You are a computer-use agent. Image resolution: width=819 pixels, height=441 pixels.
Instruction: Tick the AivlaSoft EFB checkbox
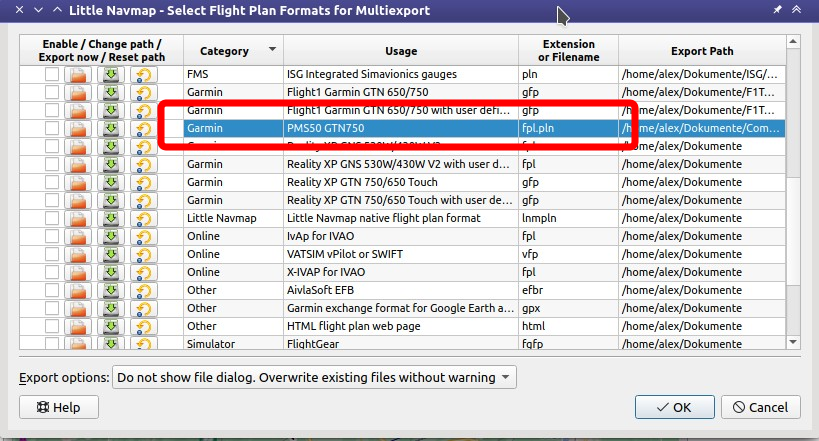(52, 291)
